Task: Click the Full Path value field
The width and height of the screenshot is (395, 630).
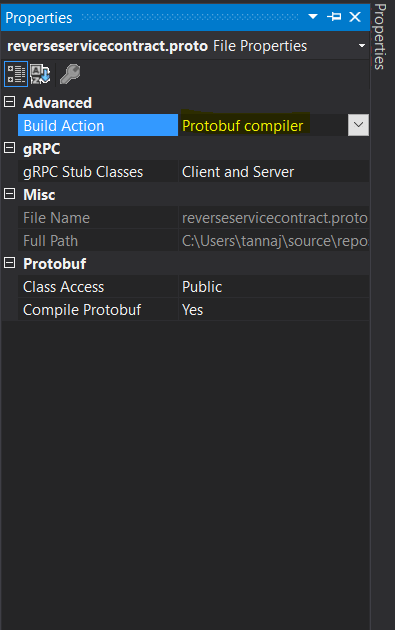Action: (274, 241)
